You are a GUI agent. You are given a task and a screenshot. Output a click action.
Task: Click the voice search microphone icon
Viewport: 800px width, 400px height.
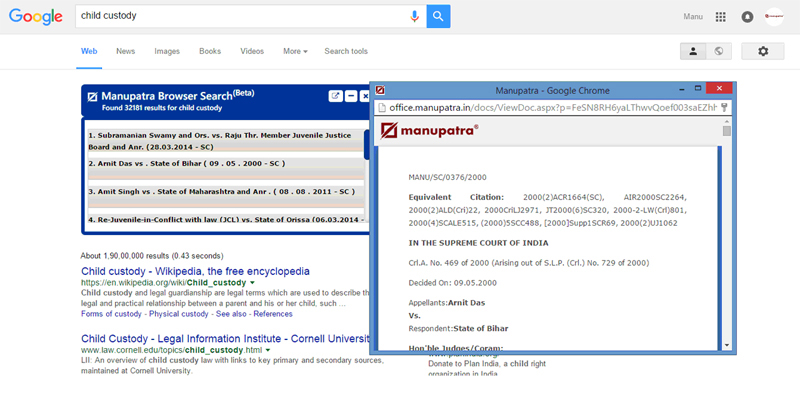click(x=414, y=16)
